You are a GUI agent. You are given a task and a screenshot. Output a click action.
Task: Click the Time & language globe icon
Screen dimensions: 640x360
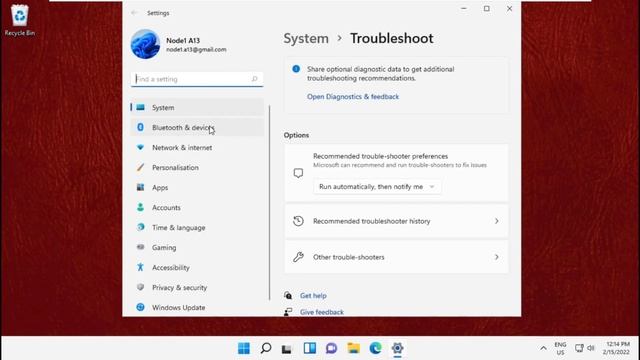[140, 227]
